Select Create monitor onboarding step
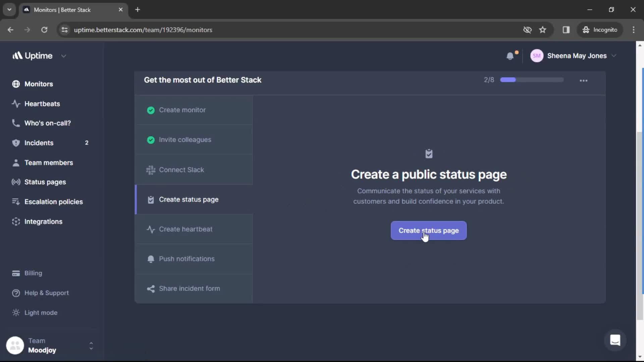 click(194, 110)
